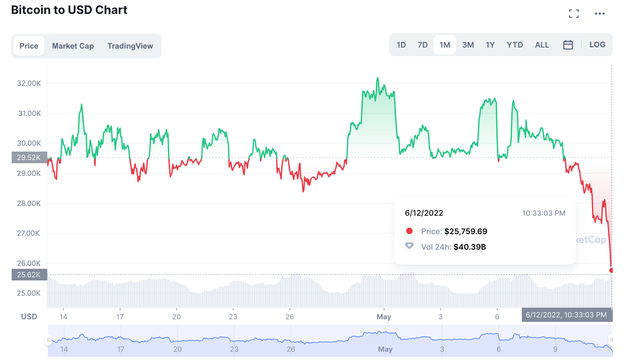The height and width of the screenshot is (364, 629).
Task: Click the 10:33:03 PM time in tooltip
Action: 543,213
